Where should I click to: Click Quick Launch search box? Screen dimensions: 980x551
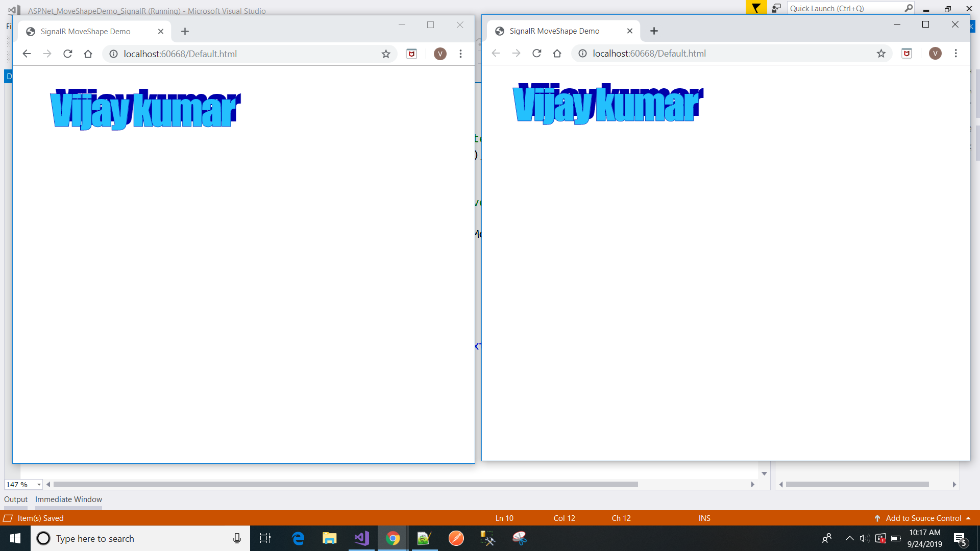coord(850,8)
